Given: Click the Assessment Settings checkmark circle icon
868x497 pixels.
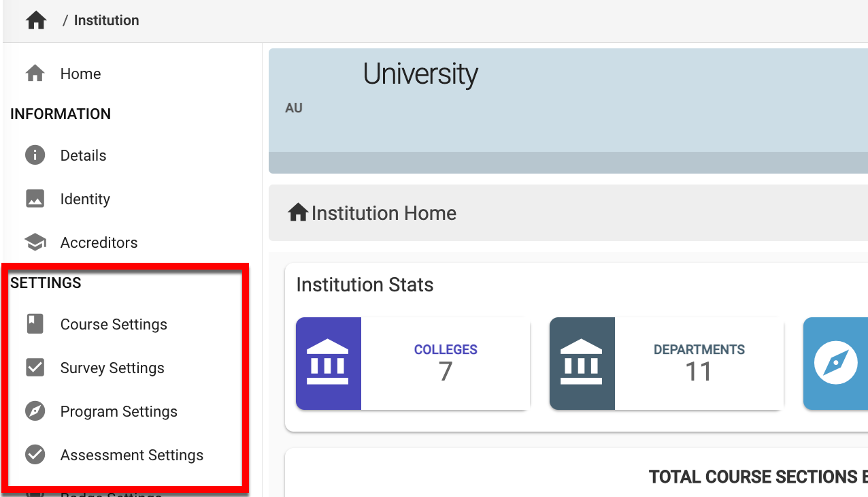Looking at the screenshot, I should click(x=35, y=455).
